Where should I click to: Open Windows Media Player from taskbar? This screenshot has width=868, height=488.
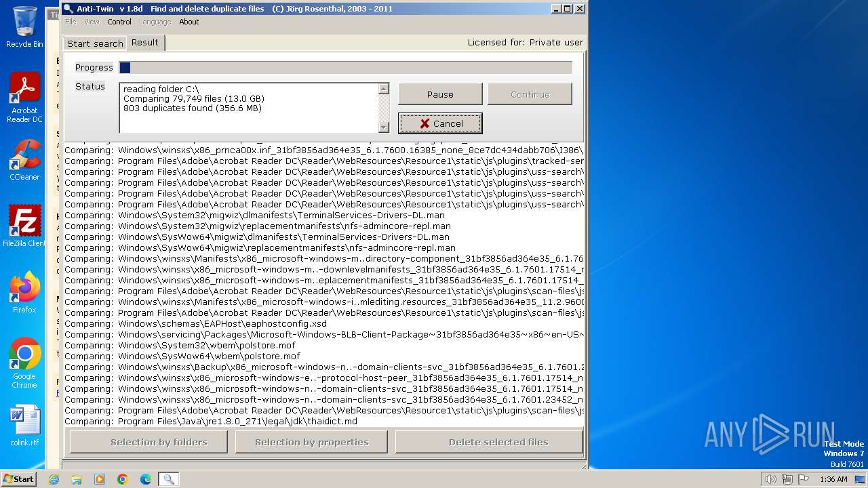[x=100, y=479]
